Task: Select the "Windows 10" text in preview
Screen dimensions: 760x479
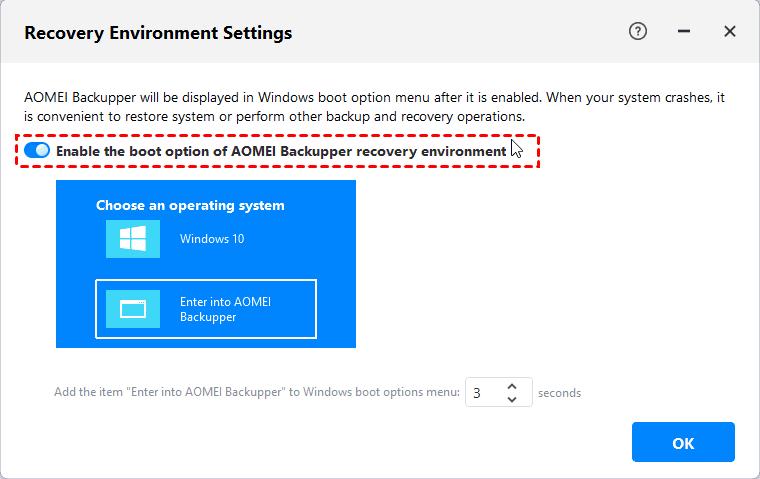Action: click(x=212, y=239)
